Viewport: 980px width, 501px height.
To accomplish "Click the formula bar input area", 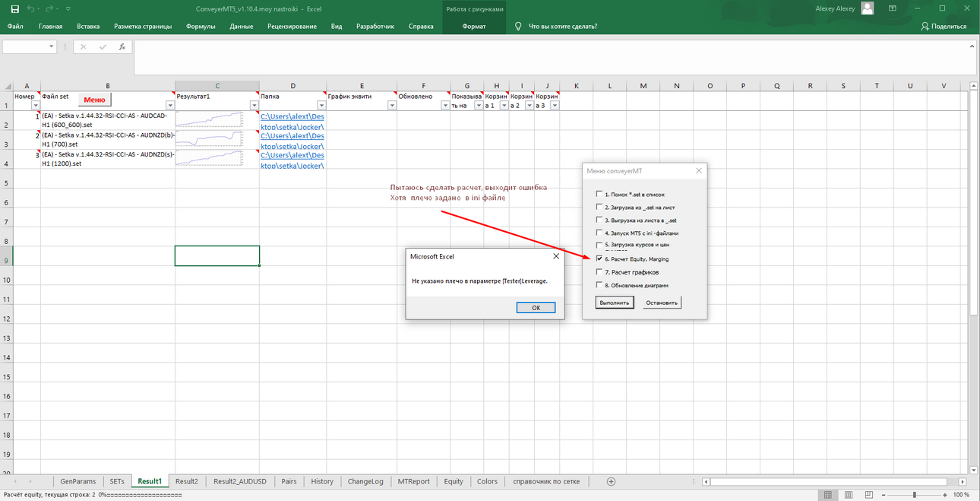I will coord(555,57).
